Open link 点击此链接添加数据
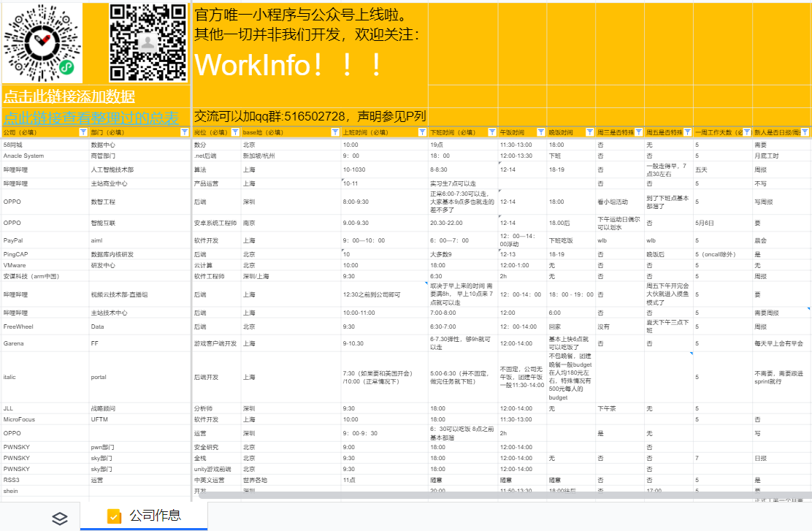Screen dimensions: 812x531 pos(69,96)
